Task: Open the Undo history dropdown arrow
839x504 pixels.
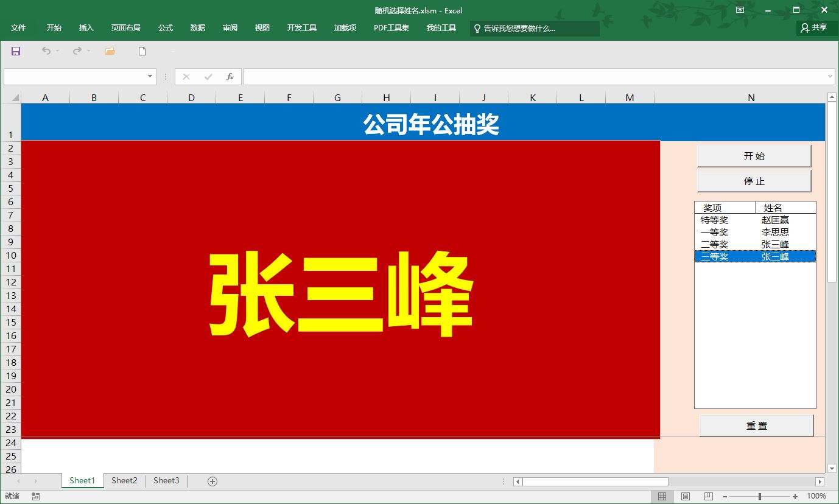Action: 58,51
